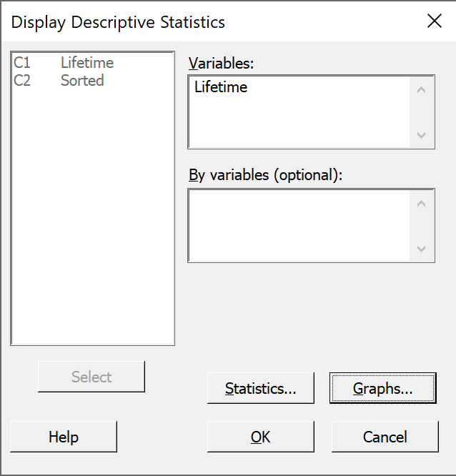456x476 pixels.
Task: Open the Statistics... options
Action: click(x=260, y=388)
